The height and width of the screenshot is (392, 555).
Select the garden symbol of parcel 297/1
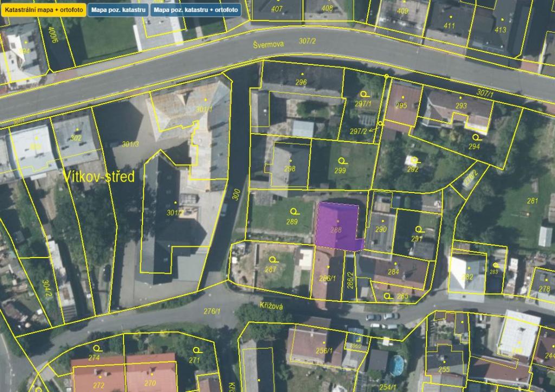(364, 94)
